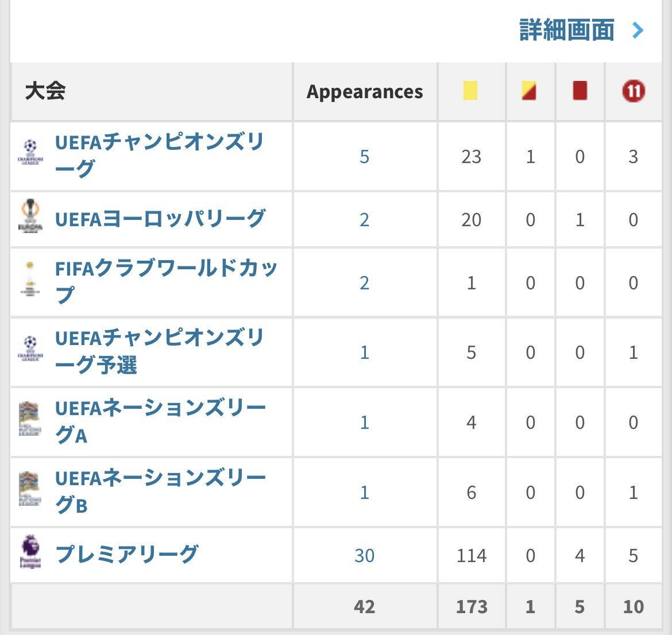Click the 30 Premier League appearances number

point(364,555)
